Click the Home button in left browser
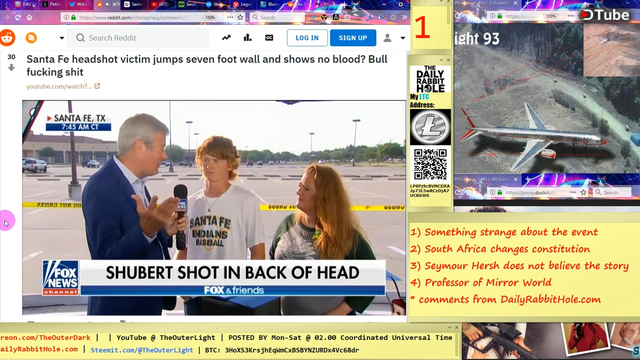Screen dimensions: 640x360 tap(29, 17)
